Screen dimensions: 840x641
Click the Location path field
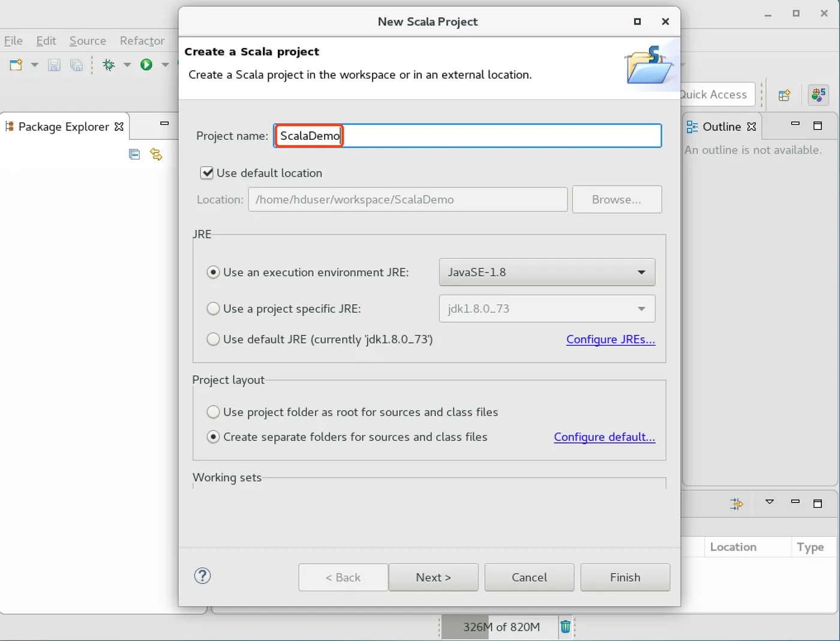(x=408, y=199)
